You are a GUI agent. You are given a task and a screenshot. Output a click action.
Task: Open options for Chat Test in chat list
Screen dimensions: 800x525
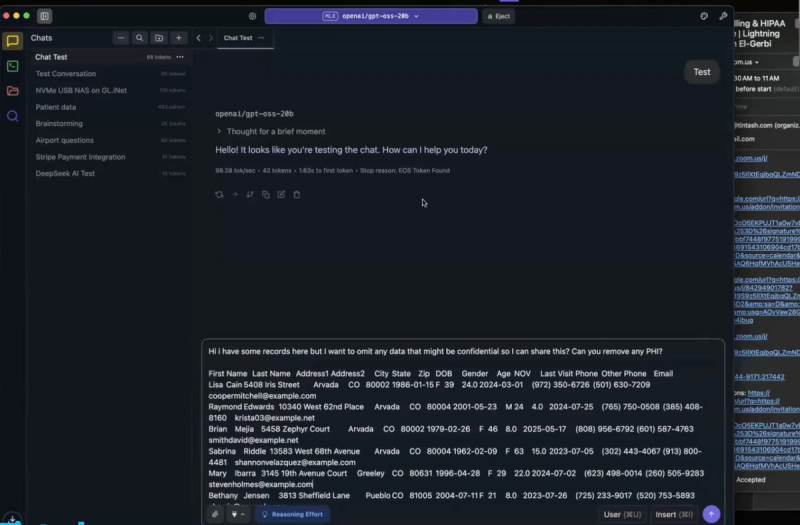[180, 57]
